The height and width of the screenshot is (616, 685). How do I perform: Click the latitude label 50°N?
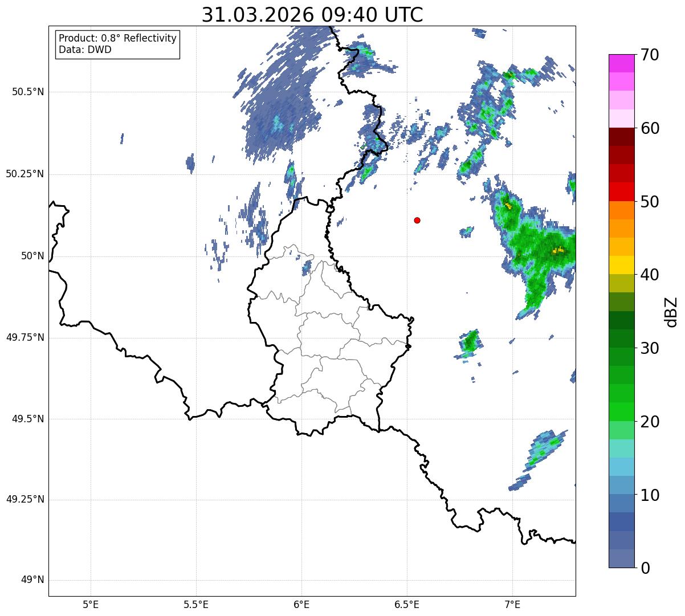(x=32, y=256)
